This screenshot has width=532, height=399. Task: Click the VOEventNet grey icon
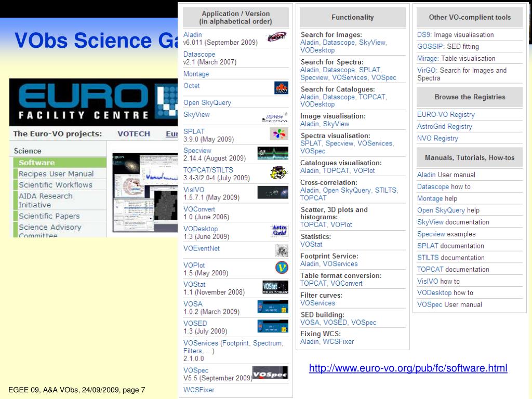point(282,251)
